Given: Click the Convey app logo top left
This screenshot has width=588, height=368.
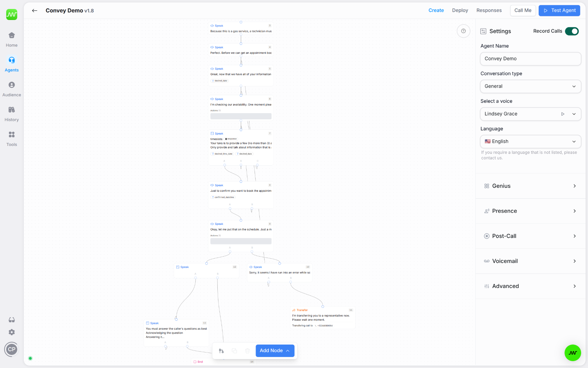Looking at the screenshot, I should click(x=11, y=14).
